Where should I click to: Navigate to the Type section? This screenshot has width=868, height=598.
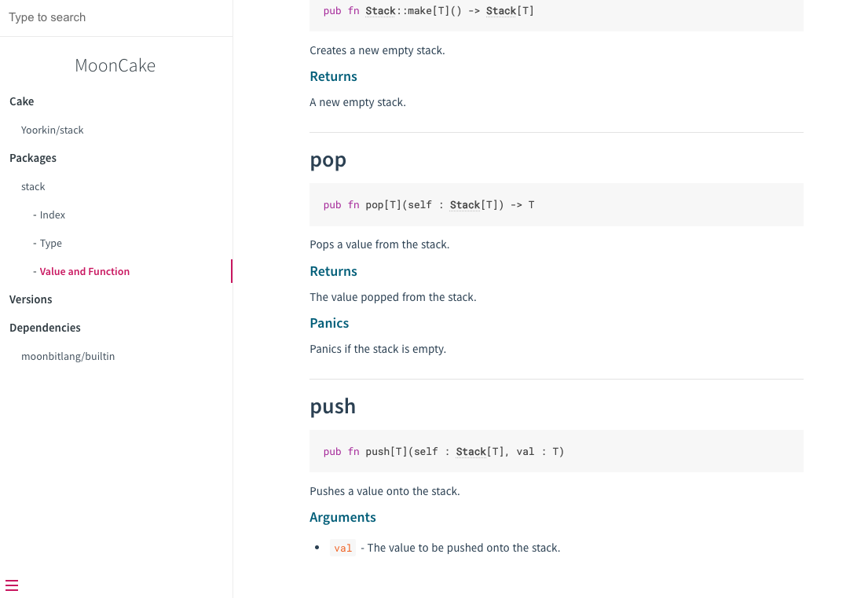click(x=51, y=244)
